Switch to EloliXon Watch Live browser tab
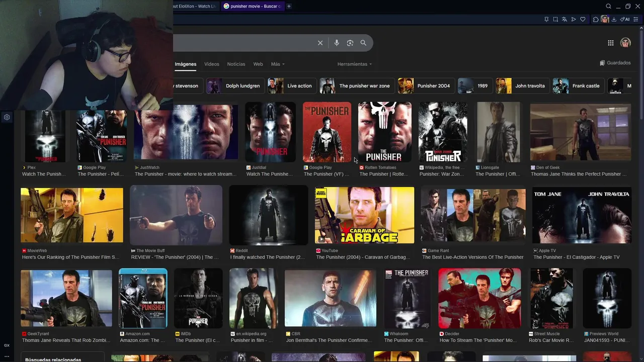 [195, 6]
